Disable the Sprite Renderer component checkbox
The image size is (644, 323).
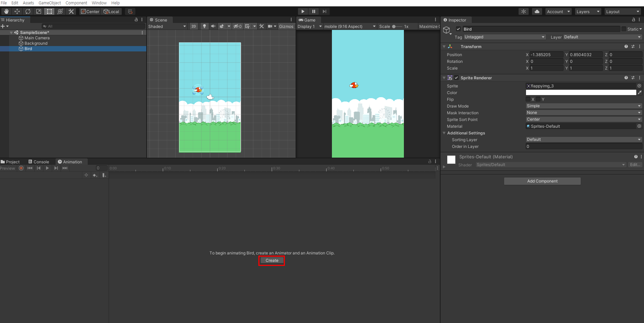pyautogui.click(x=456, y=78)
